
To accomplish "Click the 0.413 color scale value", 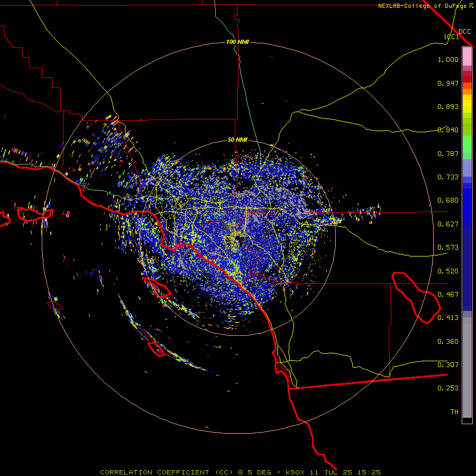I will coord(448,318).
